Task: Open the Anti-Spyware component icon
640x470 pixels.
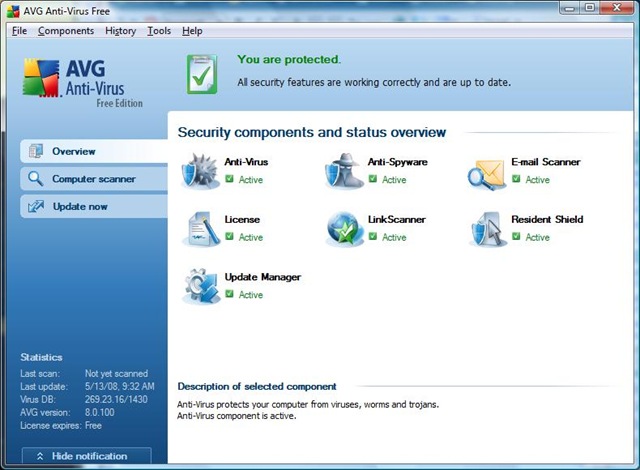Action: (x=344, y=171)
